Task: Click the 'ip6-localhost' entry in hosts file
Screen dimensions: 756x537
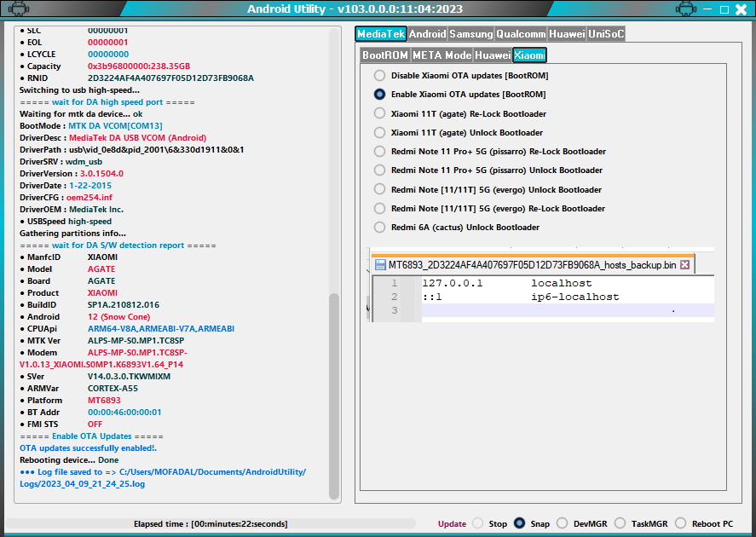Action: (574, 297)
